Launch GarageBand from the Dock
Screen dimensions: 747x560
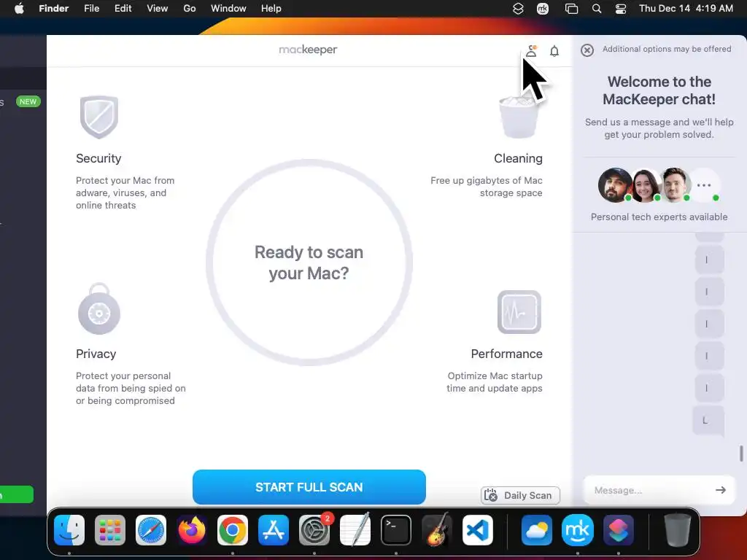[x=437, y=530]
